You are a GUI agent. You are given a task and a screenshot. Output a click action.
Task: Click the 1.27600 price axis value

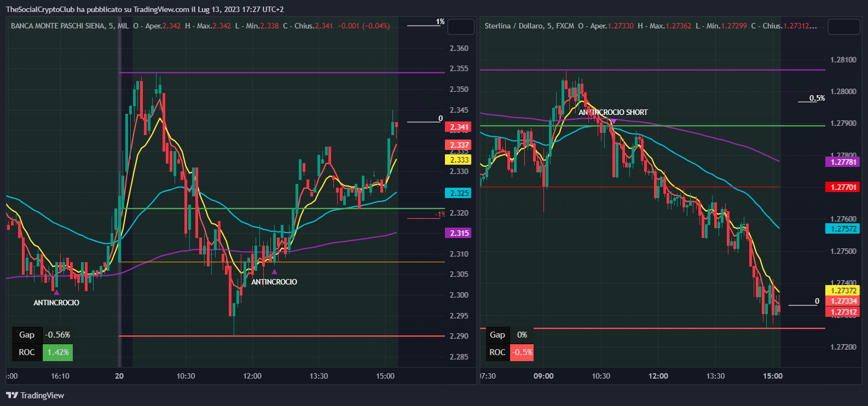[x=843, y=219]
